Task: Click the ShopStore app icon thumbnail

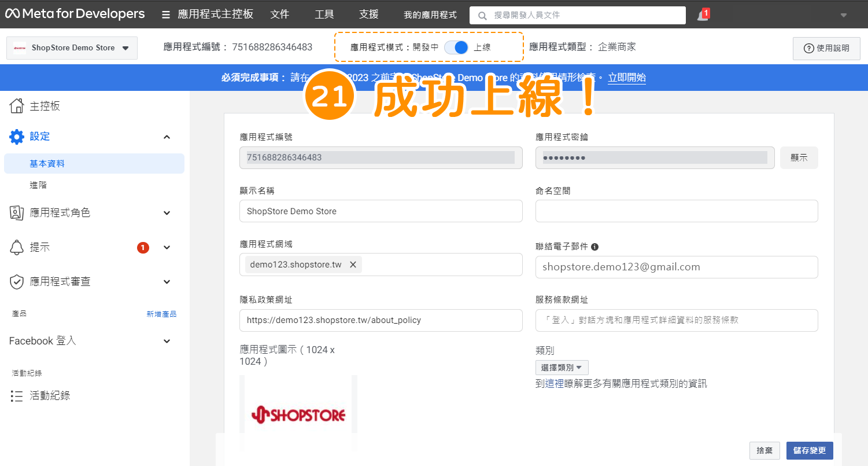Action: coord(298,413)
